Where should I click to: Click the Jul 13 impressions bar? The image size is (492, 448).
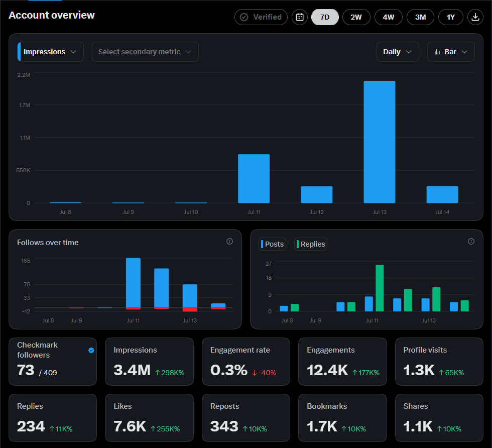[380, 142]
